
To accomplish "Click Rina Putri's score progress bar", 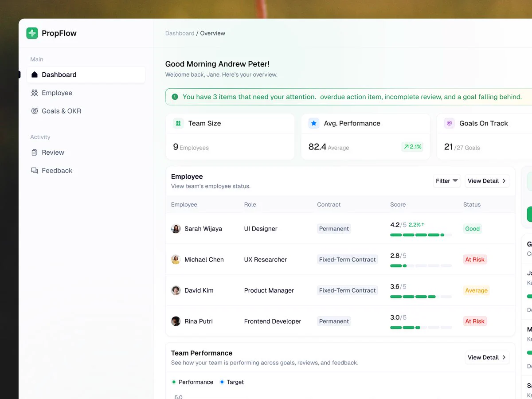I will pyautogui.click(x=421, y=328).
